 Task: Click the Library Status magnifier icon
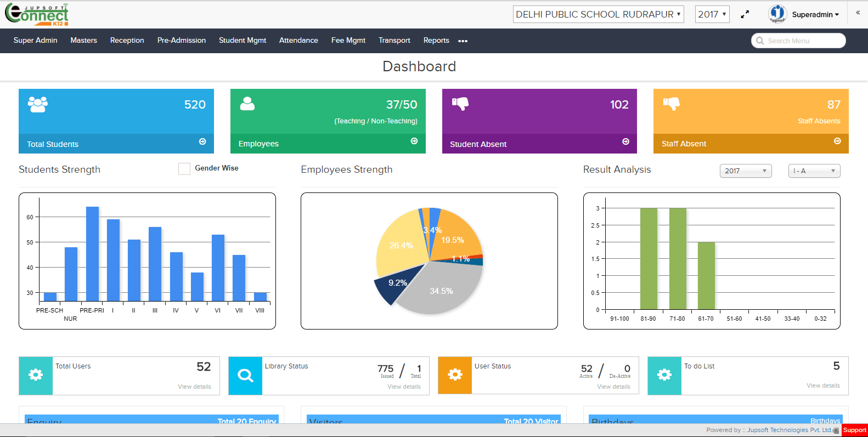pyautogui.click(x=245, y=376)
